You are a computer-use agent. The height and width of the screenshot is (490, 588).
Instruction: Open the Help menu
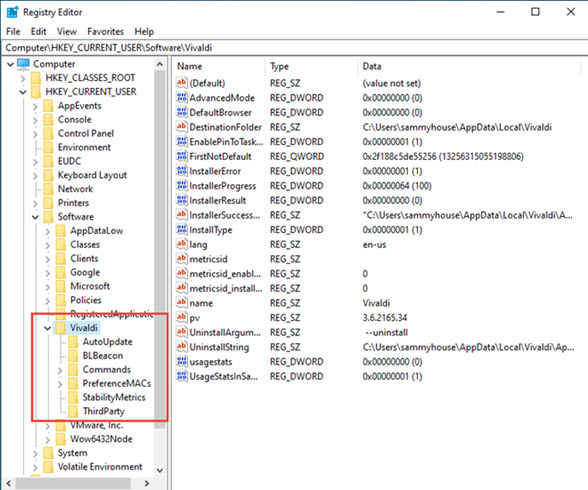pyautogui.click(x=144, y=31)
